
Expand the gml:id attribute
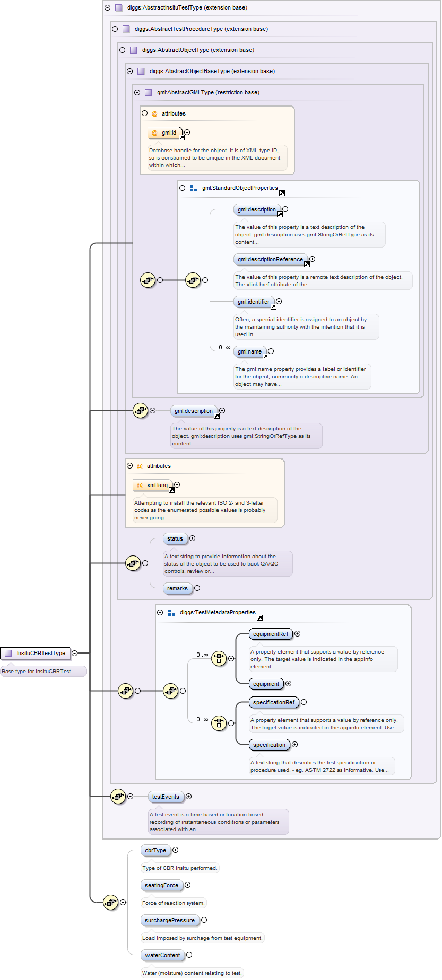coord(187,133)
